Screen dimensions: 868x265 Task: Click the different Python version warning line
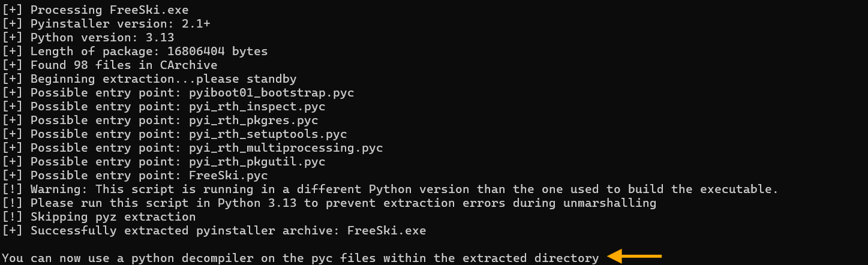[404, 189]
